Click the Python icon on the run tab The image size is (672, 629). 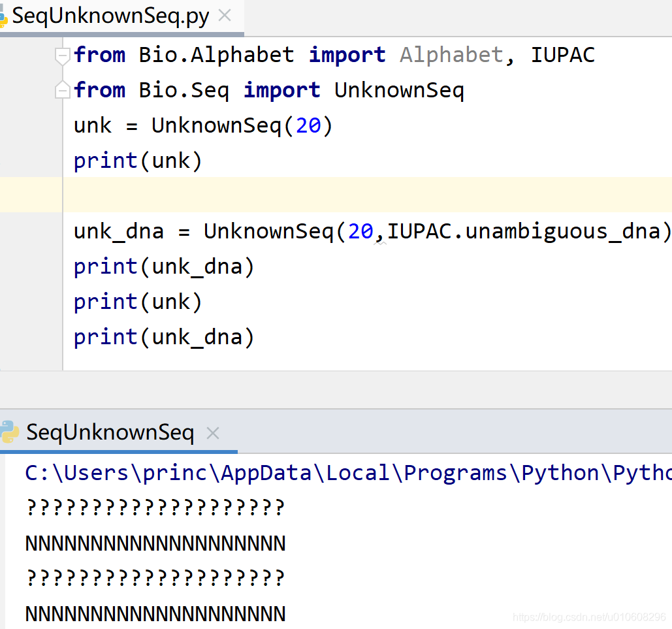9,432
